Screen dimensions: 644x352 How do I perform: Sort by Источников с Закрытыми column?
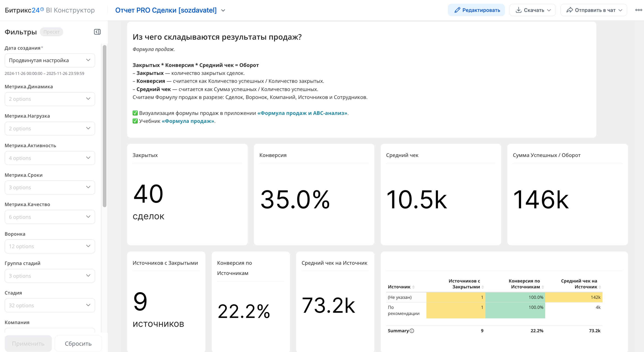click(x=483, y=287)
